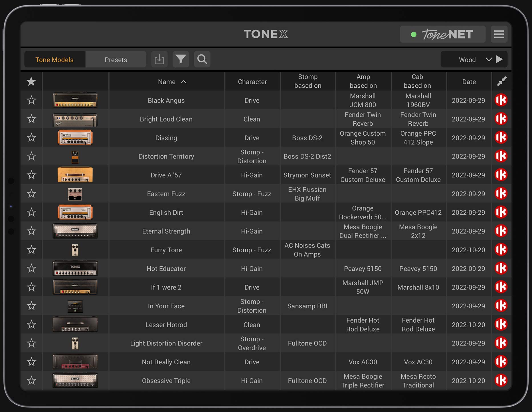Click the IK icon on the Black Angus row
This screenshot has height=412, width=532.
click(x=501, y=100)
